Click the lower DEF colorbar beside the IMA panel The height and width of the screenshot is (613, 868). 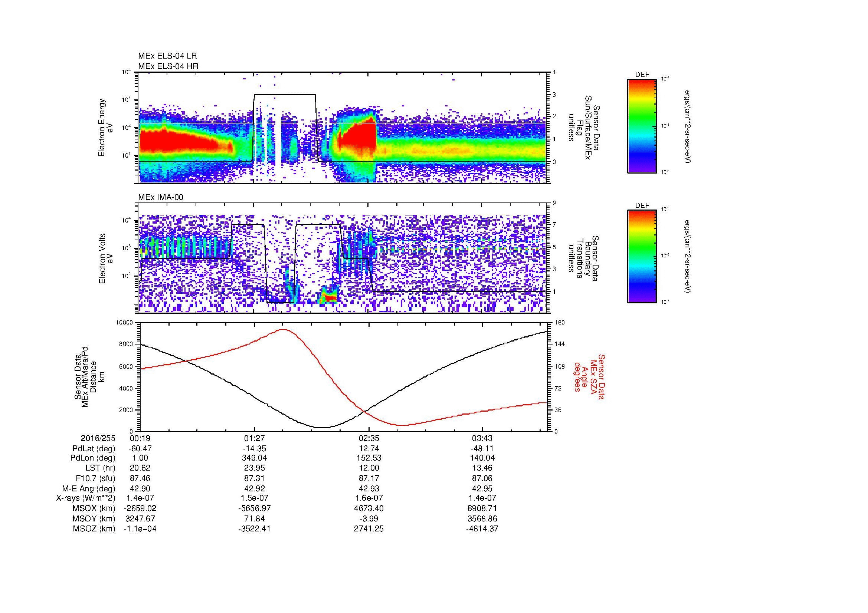pyautogui.click(x=642, y=257)
